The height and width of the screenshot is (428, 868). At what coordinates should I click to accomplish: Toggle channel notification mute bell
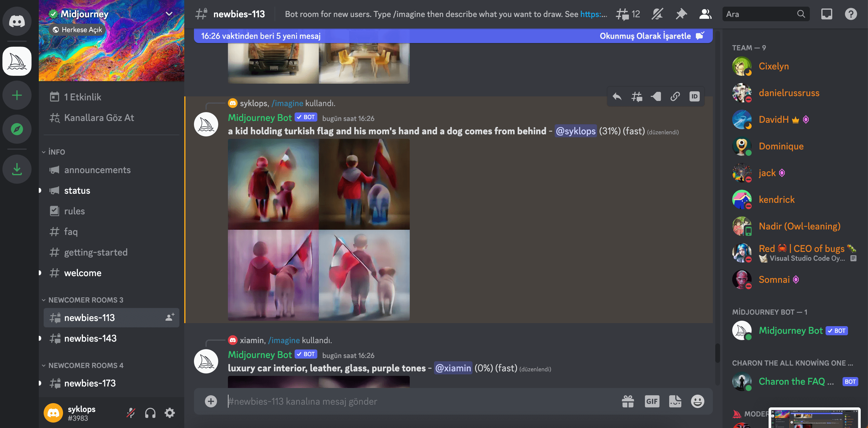tap(657, 14)
